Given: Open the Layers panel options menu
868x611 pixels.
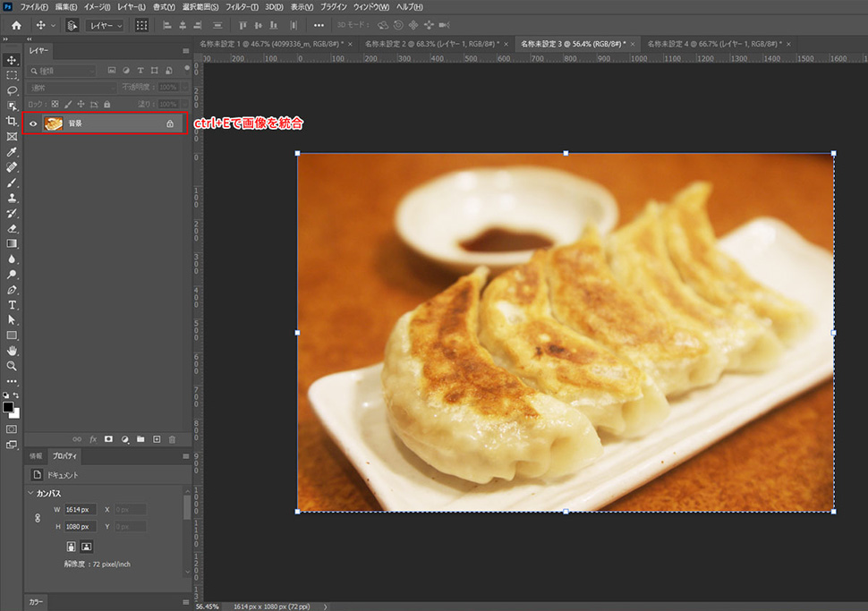Looking at the screenshot, I should click(186, 51).
